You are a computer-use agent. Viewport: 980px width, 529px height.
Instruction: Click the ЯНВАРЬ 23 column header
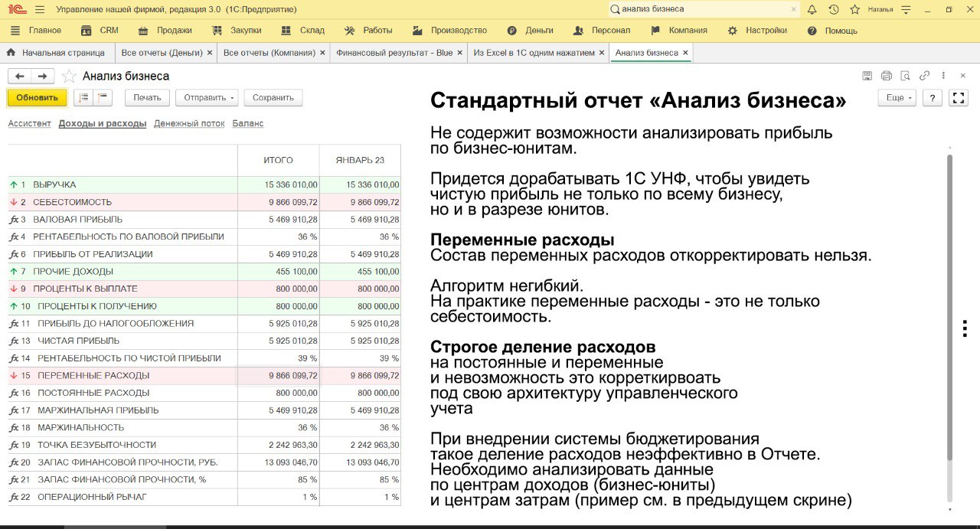[360, 160]
